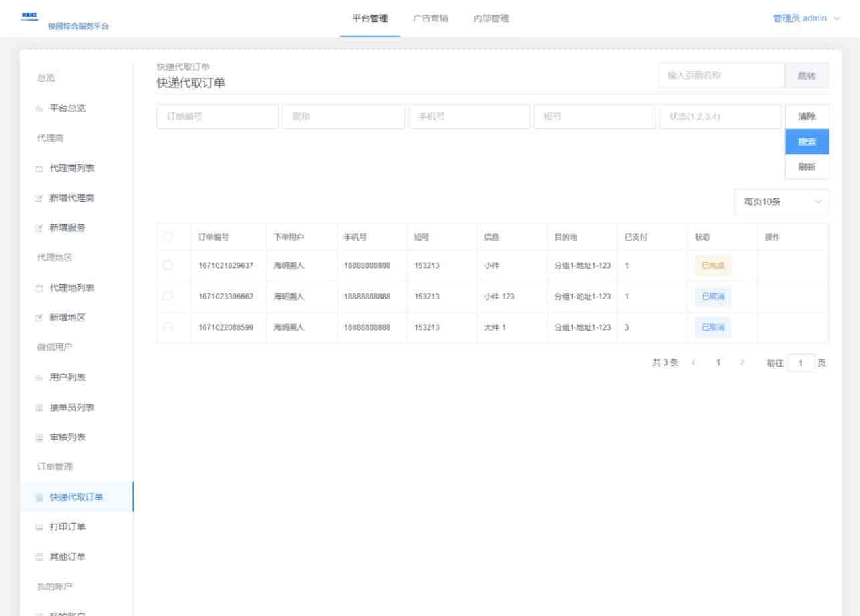This screenshot has height=616, width=860.
Task: Click the 接单员列表 sidebar icon
Action: point(39,408)
